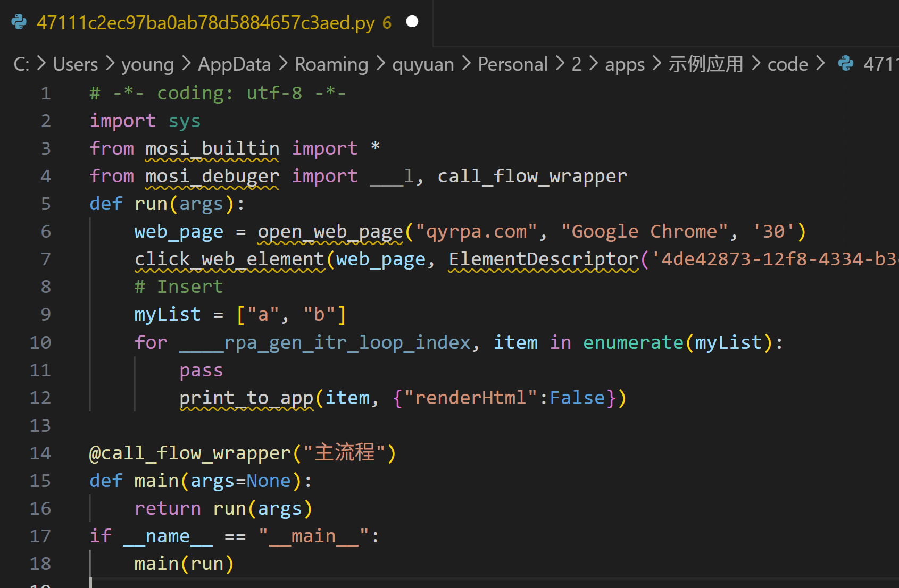Open the 示例应用 breadcrumb folder

[705, 64]
